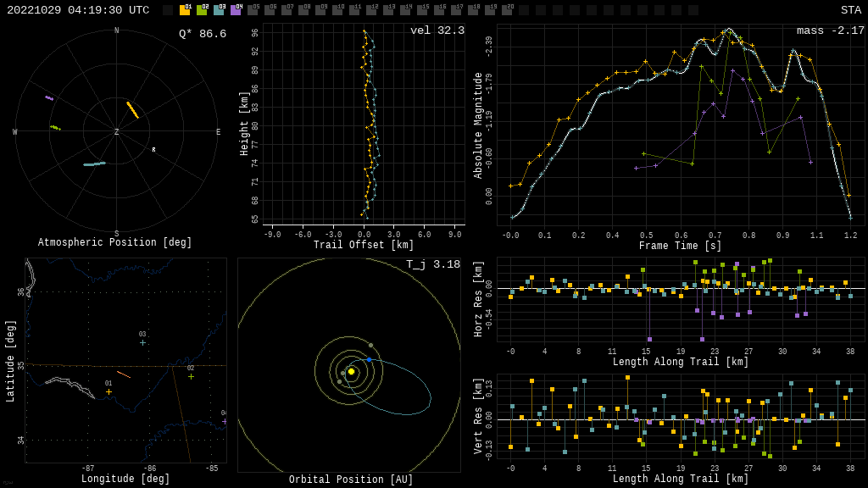Click the orange meteor track on map

pyautogui.click(x=124, y=374)
